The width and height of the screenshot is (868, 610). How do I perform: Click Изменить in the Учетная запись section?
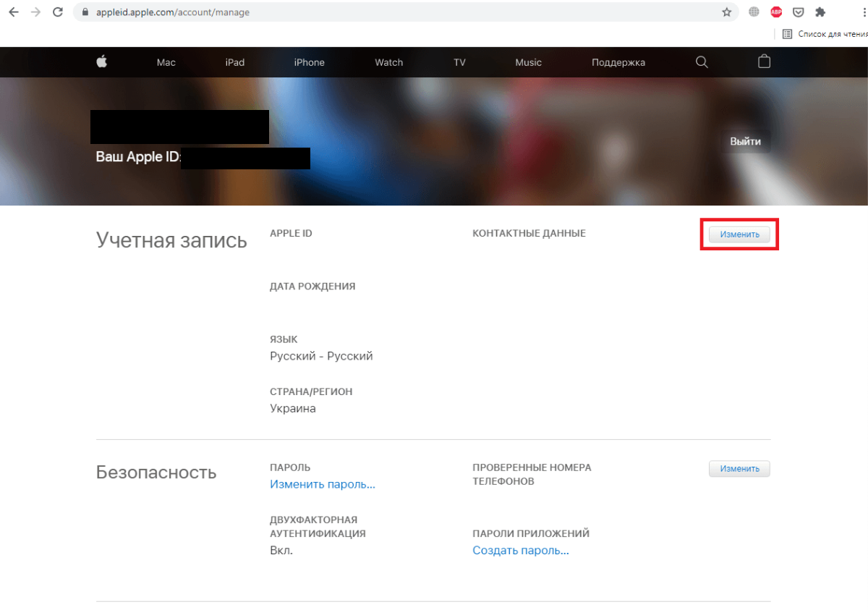pos(739,234)
